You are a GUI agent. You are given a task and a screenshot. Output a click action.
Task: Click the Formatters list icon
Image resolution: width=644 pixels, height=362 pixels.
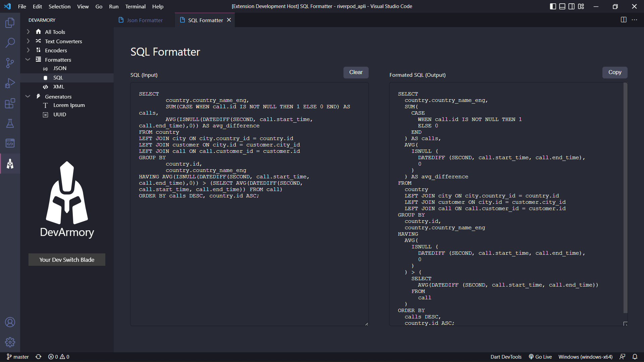tap(38, 59)
